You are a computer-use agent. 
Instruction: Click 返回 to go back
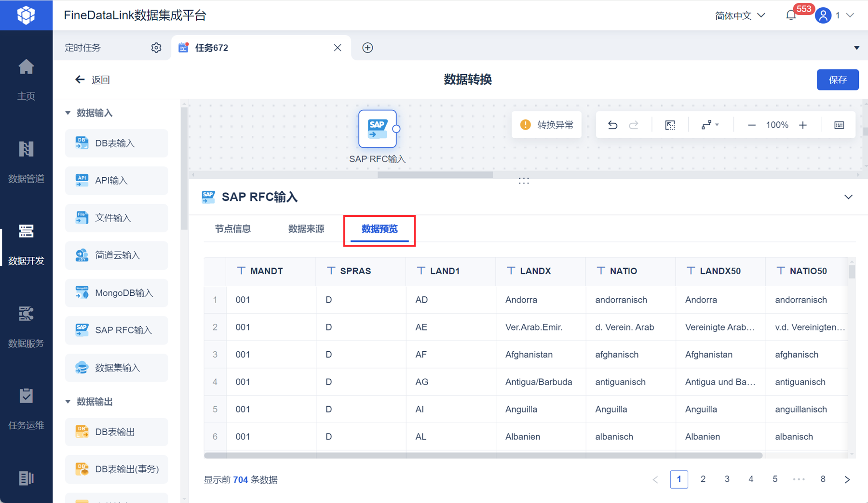pos(93,79)
